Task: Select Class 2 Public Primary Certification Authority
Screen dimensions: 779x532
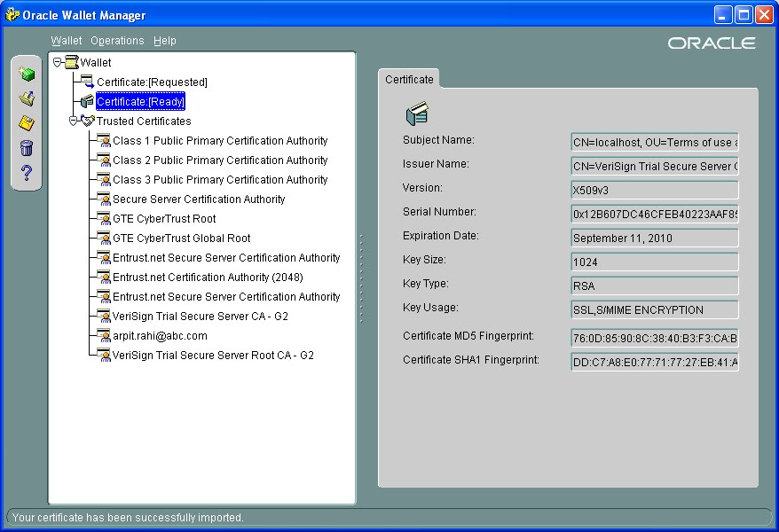Action: 220,160
